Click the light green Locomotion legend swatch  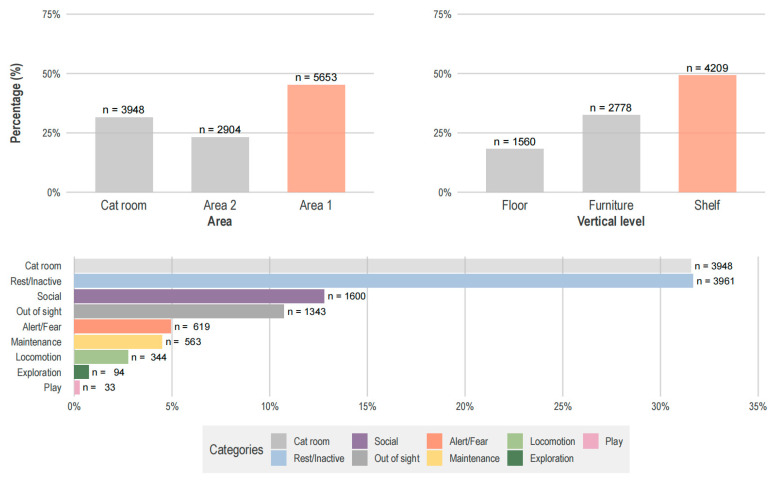[x=515, y=441]
